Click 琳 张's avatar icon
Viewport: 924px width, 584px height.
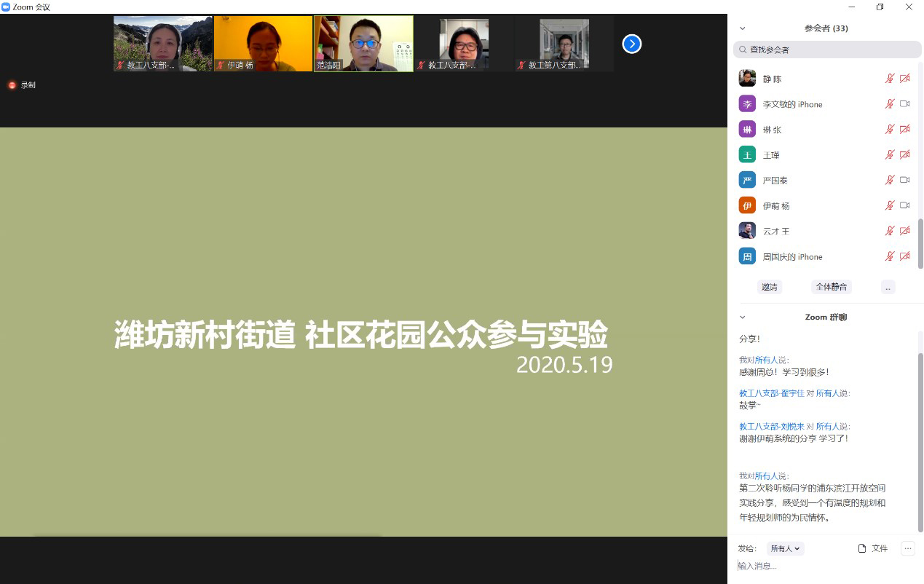pos(747,130)
